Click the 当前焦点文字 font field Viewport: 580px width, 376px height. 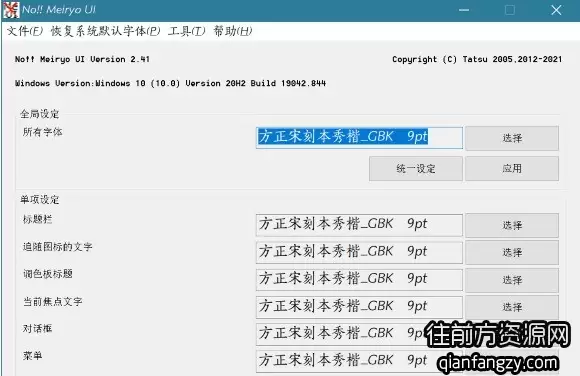[x=359, y=307]
